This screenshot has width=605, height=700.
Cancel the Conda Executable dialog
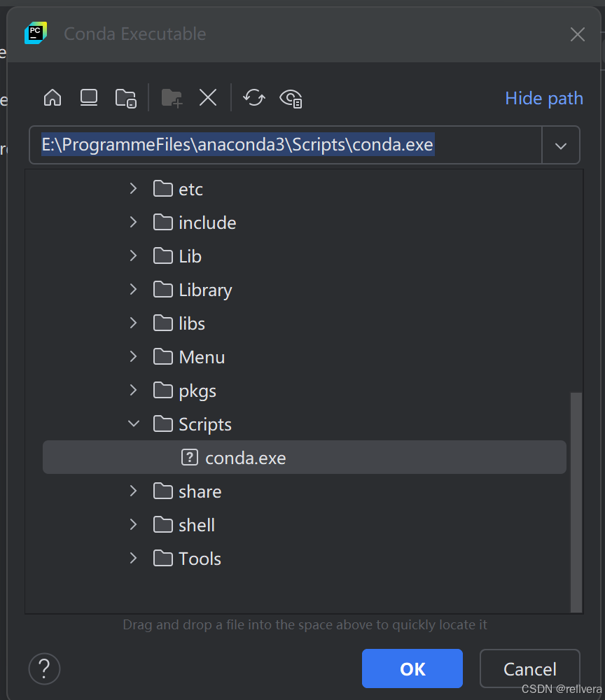click(530, 668)
